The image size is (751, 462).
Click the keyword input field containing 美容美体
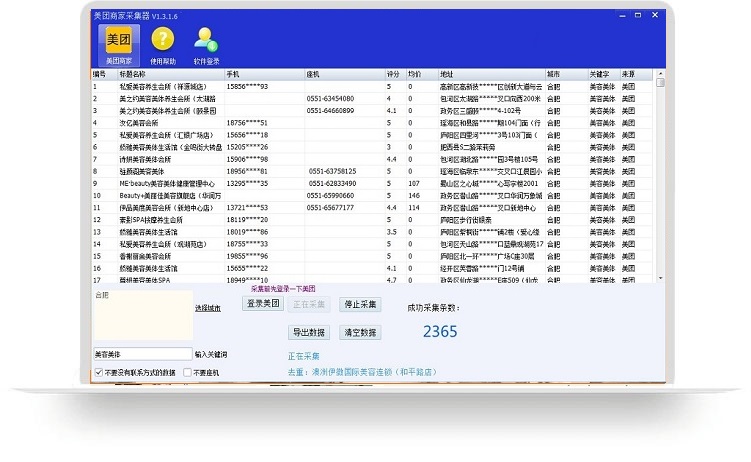143,354
